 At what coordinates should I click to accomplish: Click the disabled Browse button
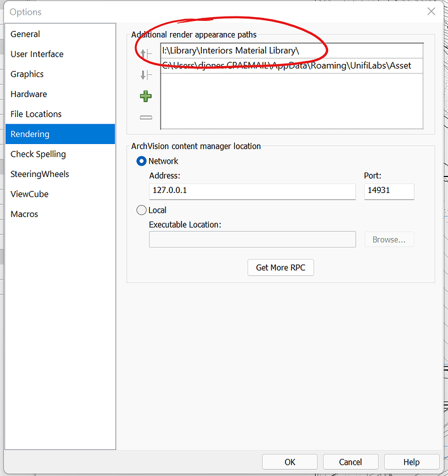[x=389, y=239]
